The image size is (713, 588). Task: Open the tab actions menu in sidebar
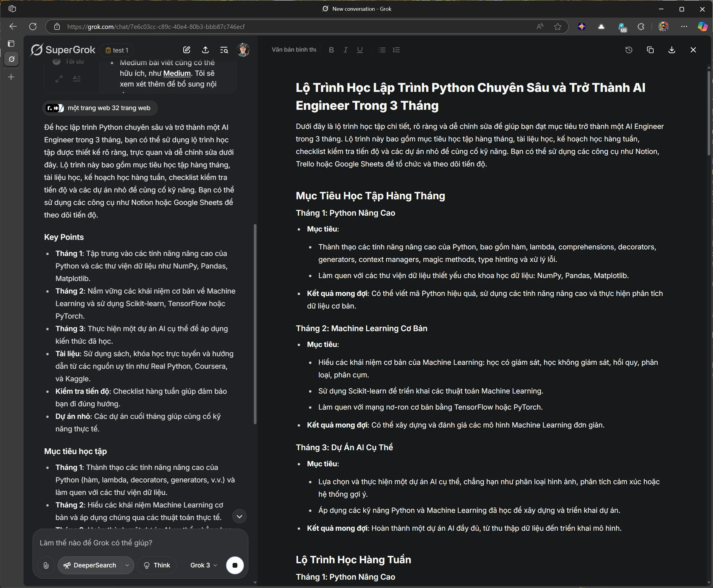(11, 43)
